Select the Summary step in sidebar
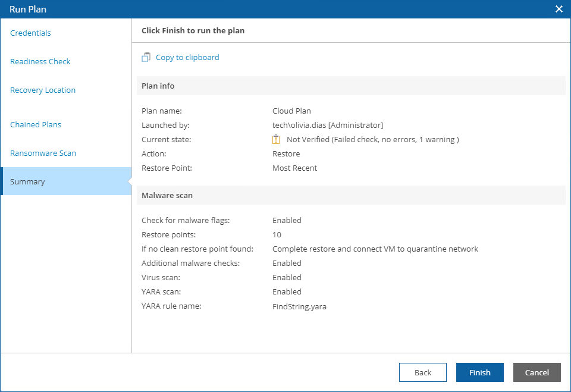The height and width of the screenshot is (392, 571). coord(27,182)
